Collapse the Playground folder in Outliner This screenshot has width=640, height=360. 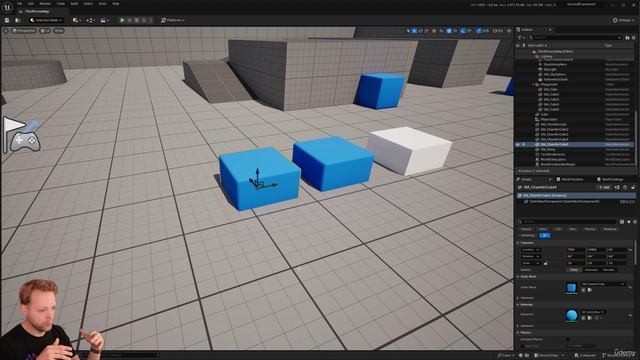pos(534,84)
